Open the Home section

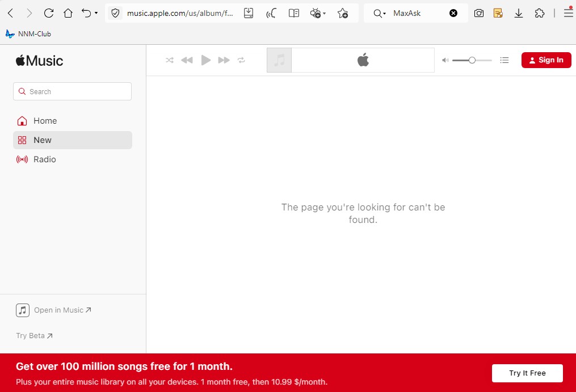73,121
